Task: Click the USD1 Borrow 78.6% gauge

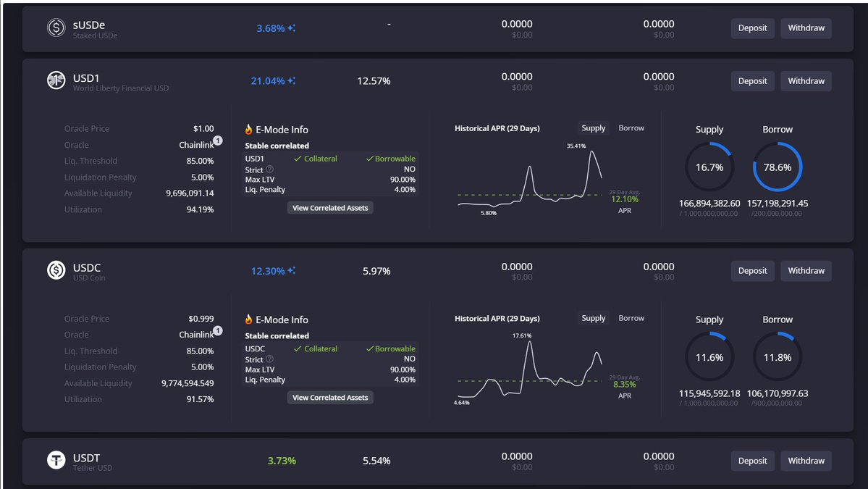Action: [778, 167]
